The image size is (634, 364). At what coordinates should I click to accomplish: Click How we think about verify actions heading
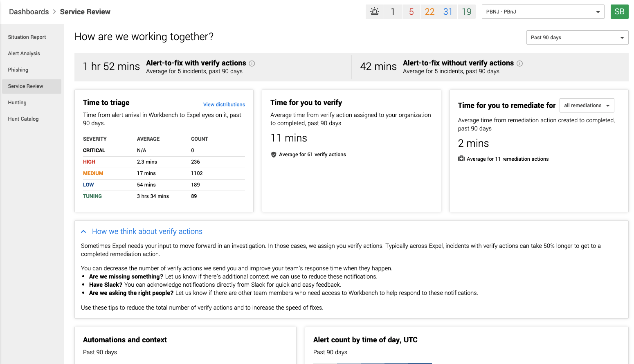(x=147, y=231)
